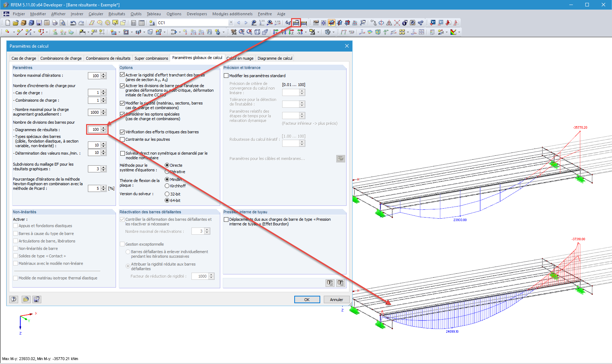Toggle 'Vérification des efforts critiques des barres'
612x364 pixels.
pyautogui.click(x=122, y=132)
